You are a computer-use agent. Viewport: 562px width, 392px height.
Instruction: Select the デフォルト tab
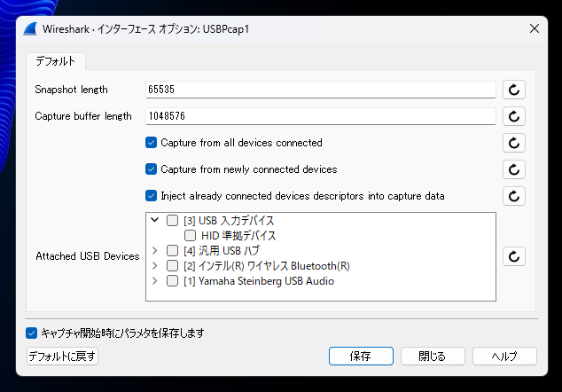[56, 61]
